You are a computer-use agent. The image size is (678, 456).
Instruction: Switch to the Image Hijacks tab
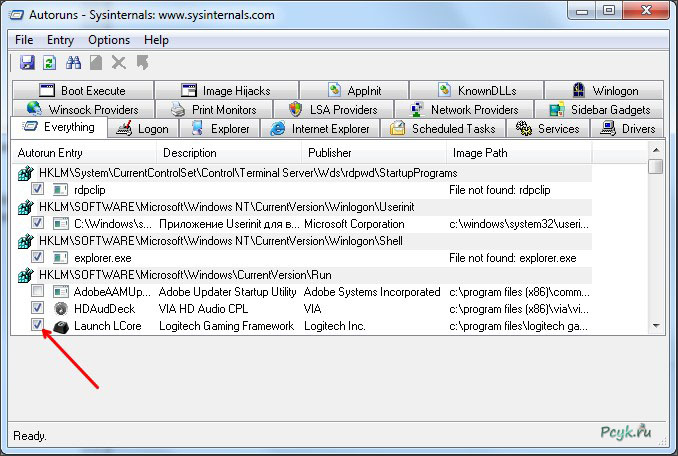click(x=227, y=90)
